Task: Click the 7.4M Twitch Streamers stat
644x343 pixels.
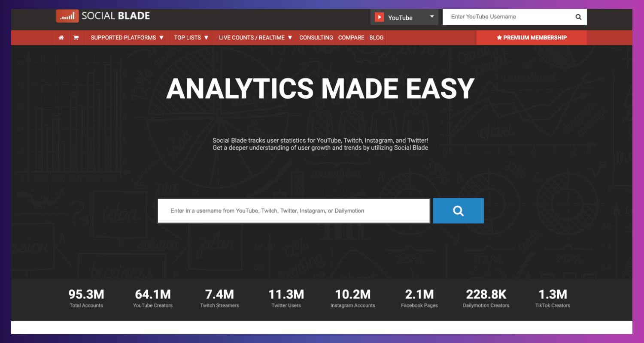Action: (x=219, y=299)
